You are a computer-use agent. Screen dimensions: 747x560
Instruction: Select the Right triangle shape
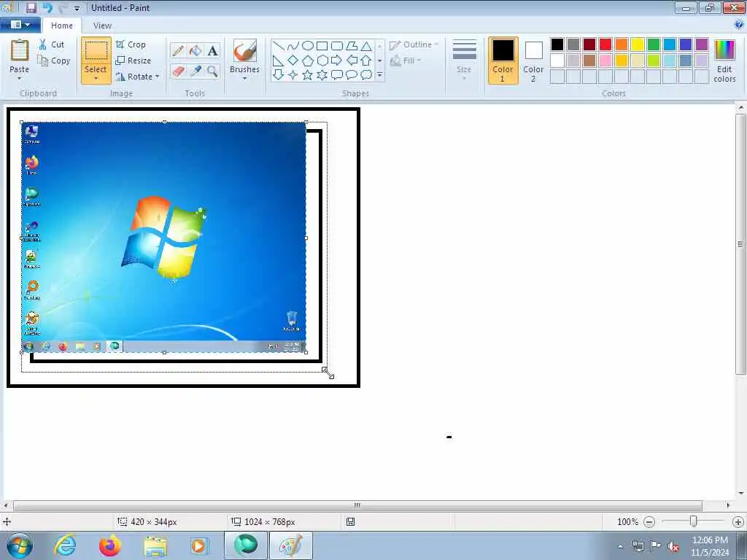279,61
